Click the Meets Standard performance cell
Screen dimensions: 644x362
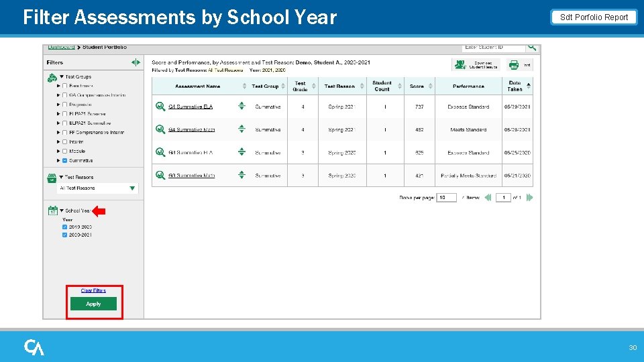tap(468, 129)
